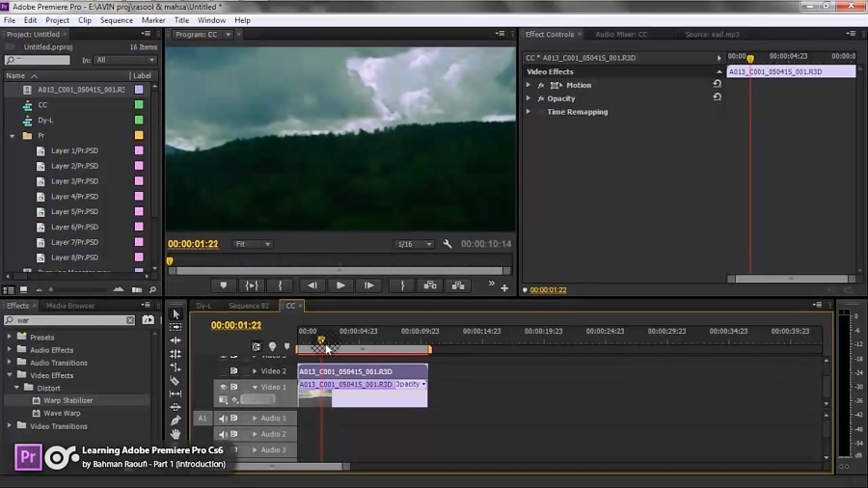The height and width of the screenshot is (488, 868).
Task: Open playback resolution 1/16 dropdown
Action: [x=414, y=244]
